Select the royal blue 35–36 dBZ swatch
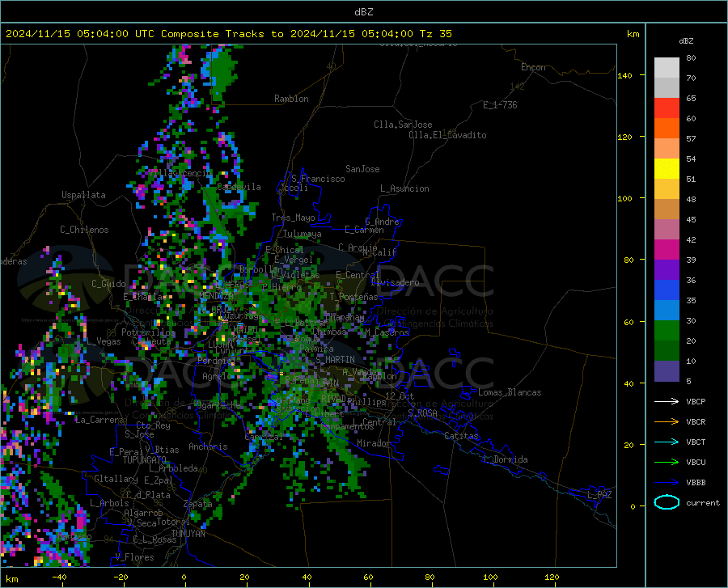The height and width of the screenshot is (588, 728). 667,290
